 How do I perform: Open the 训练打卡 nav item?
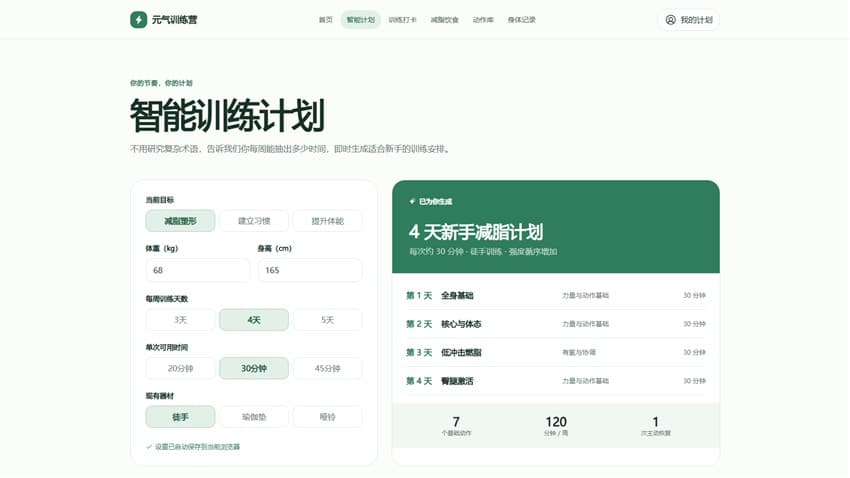[x=402, y=20]
